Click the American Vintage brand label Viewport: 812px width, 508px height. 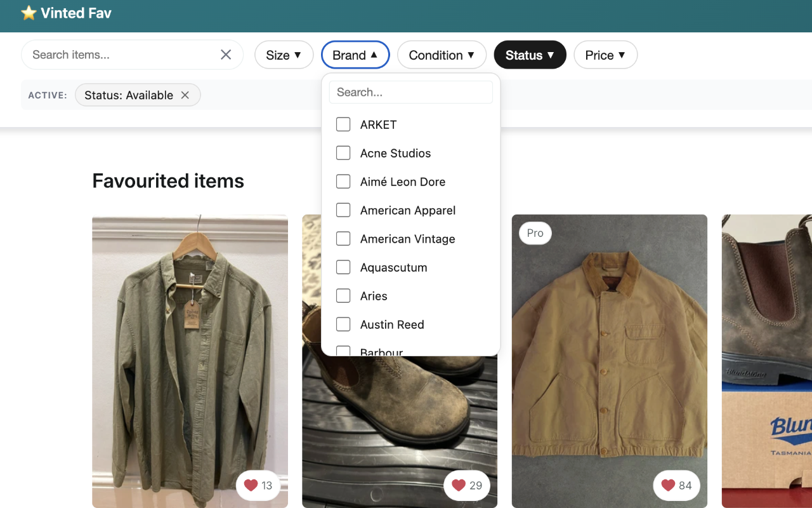(x=408, y=239)
